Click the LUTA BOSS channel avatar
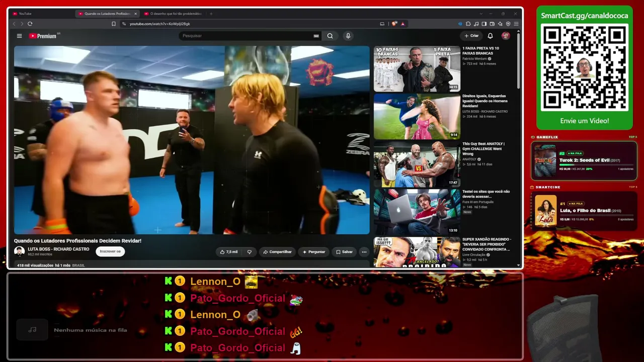The image size is (644, 362). (19, 251)
